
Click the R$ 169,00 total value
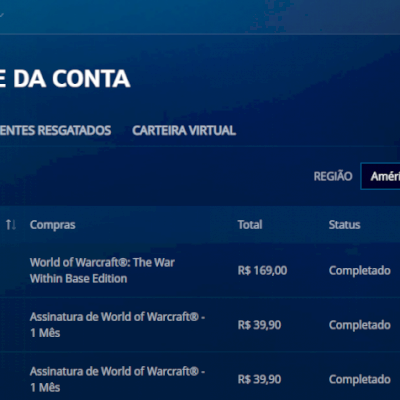click(x=262, y=270)
